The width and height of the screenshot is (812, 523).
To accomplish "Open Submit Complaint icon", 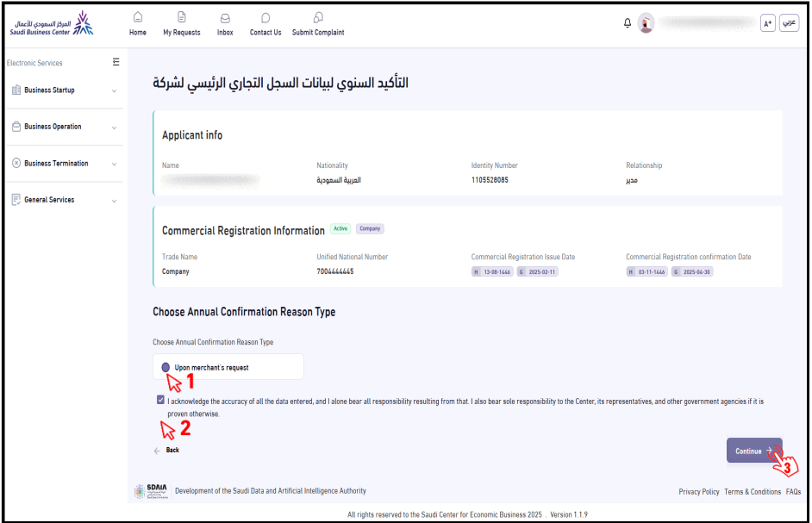I will click(318, 18).
